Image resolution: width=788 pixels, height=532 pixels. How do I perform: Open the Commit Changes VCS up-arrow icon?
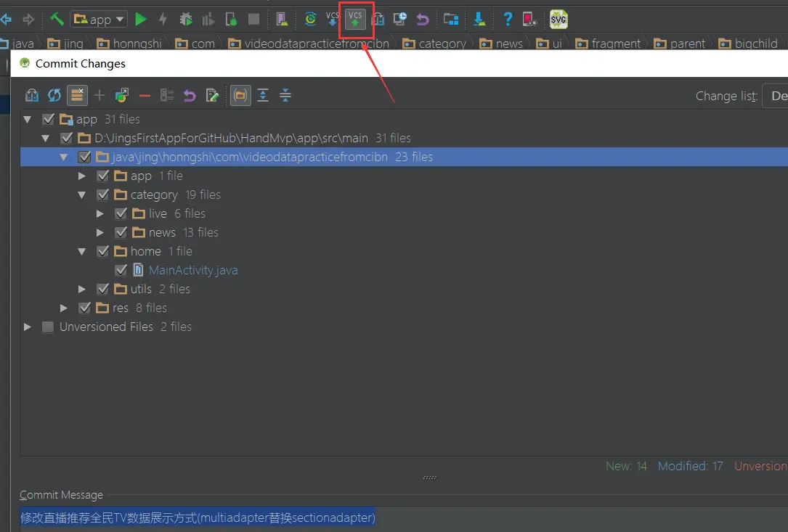tap(356, 19)
